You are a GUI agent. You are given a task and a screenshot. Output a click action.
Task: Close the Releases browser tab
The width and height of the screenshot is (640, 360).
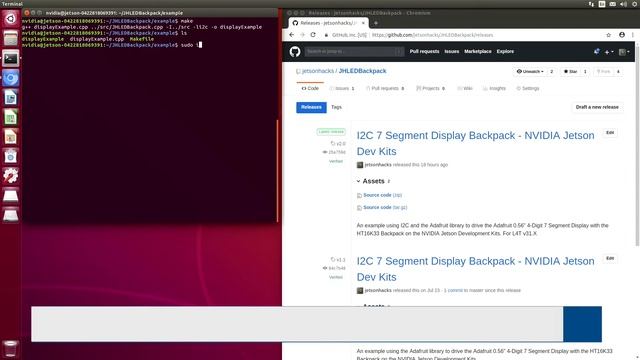click(363, 23)
